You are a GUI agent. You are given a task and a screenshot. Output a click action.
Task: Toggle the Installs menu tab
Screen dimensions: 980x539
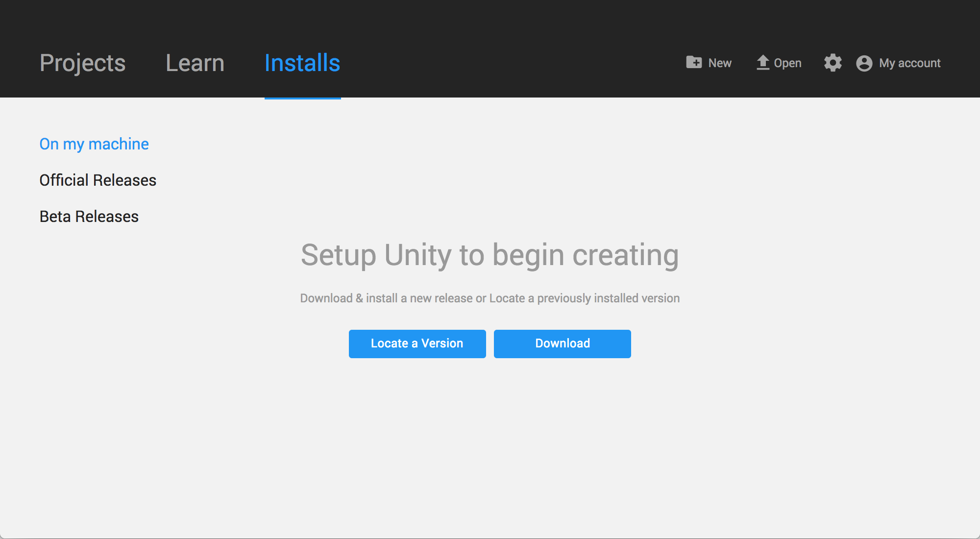[301, 62]
